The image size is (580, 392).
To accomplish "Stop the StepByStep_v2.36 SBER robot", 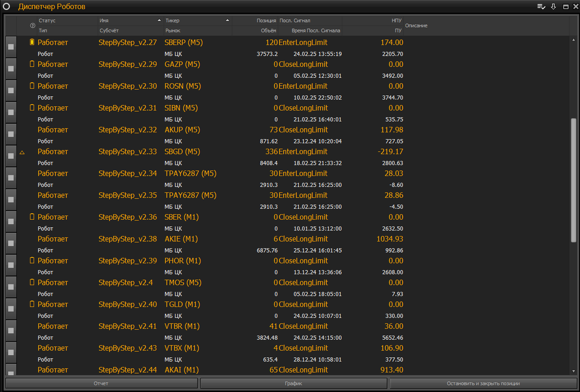I will pos(11,221).
